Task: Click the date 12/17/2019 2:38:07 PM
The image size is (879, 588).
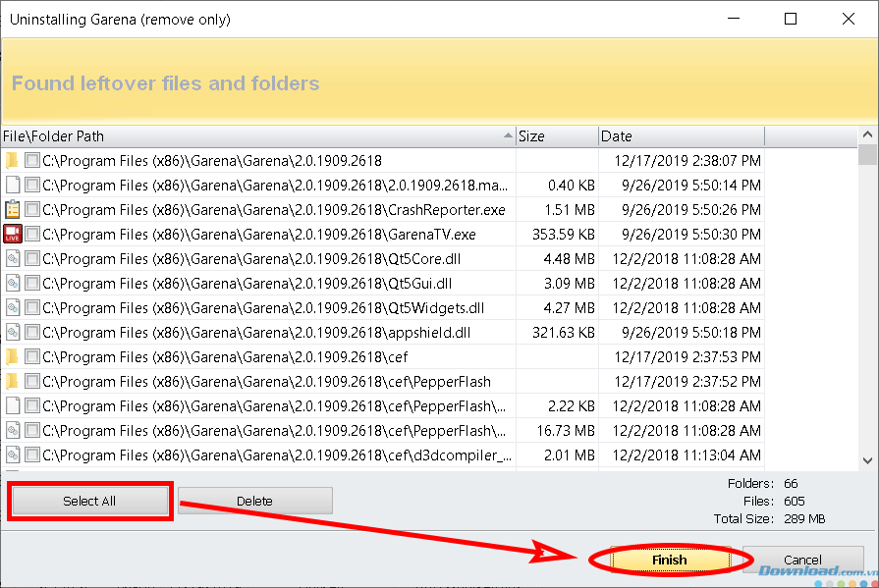Action: tap(687, 161)
